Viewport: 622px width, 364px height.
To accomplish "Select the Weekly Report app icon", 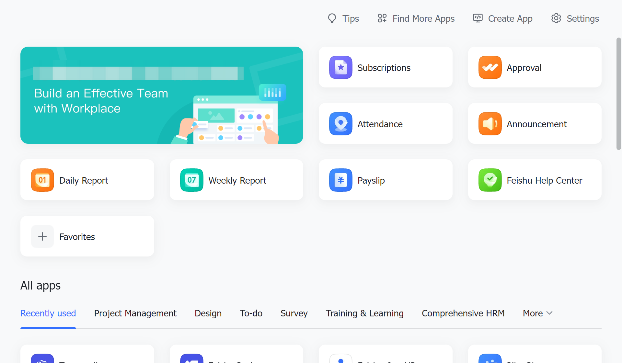I will click(191, 180).
